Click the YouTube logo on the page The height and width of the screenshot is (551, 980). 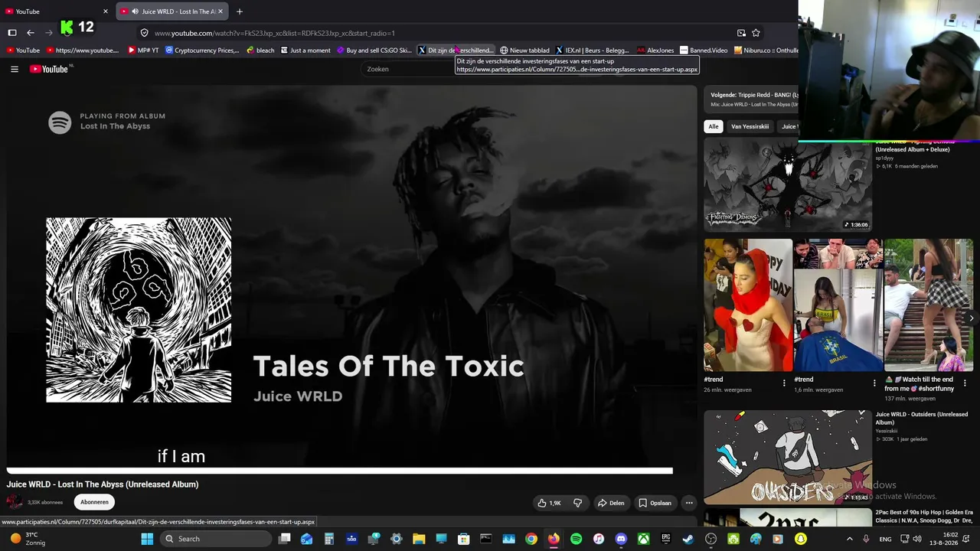pyautogui.click(x=51, y=69)
